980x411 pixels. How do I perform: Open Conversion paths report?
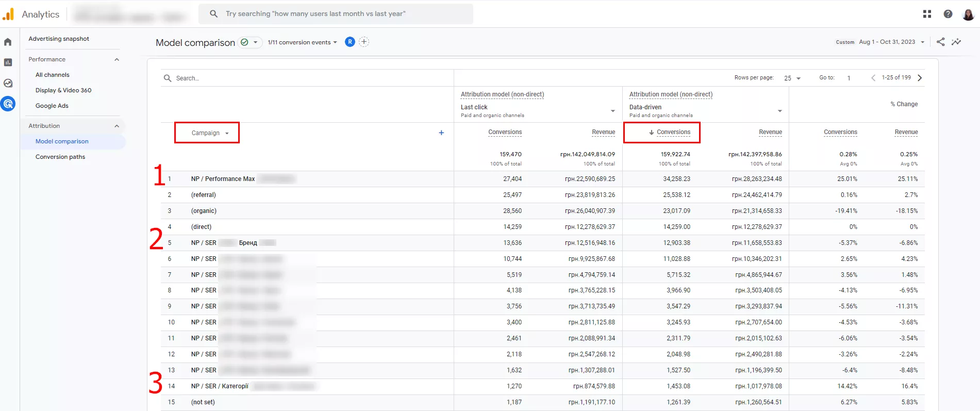pos(60,157)
